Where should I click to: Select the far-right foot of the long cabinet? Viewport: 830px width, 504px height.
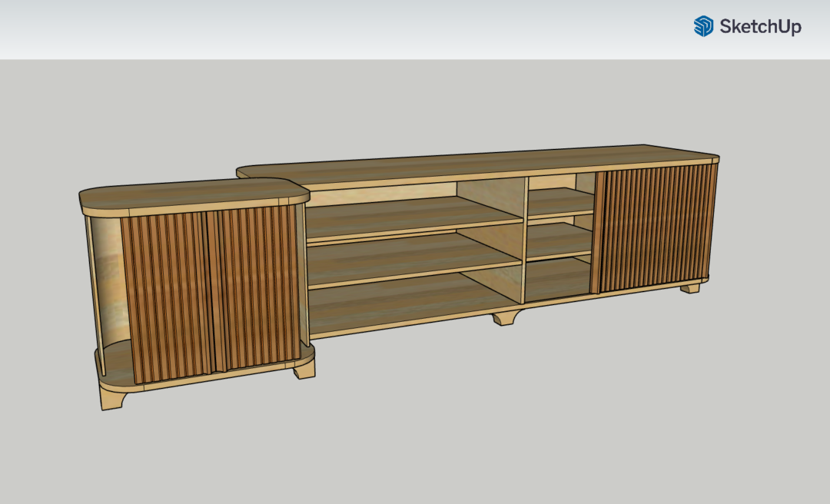pos(689,288)
